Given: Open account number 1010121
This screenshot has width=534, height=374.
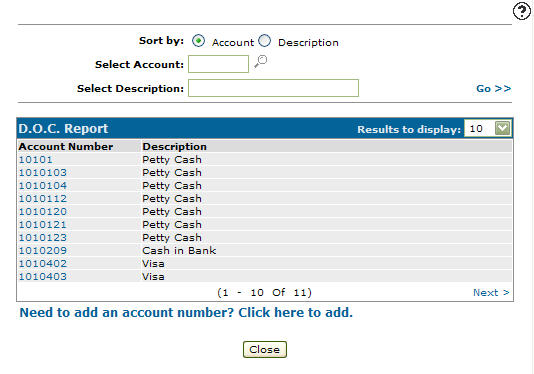Looking at the screenshot, I should click(x=43, y=224).
